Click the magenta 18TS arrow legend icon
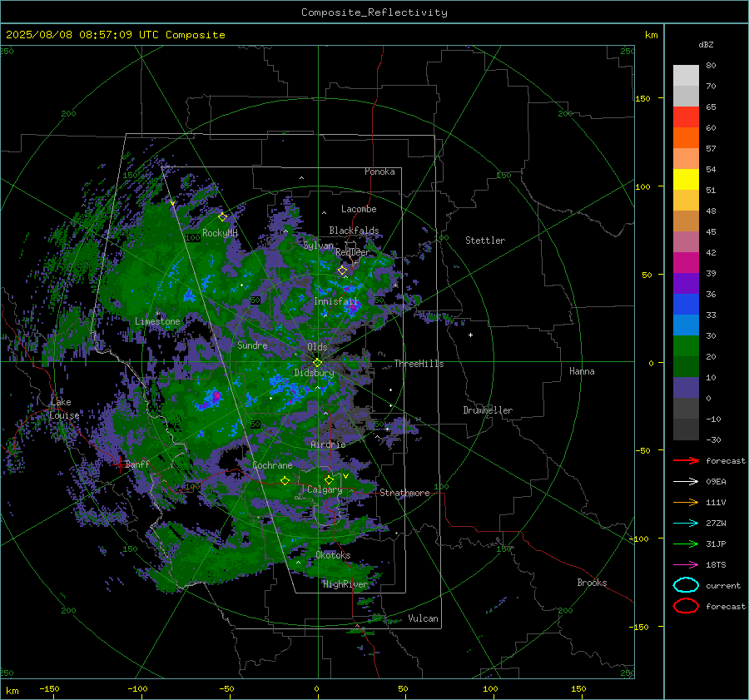The width and height of the screenshot is (749, 700). click(x=686, y=565)
